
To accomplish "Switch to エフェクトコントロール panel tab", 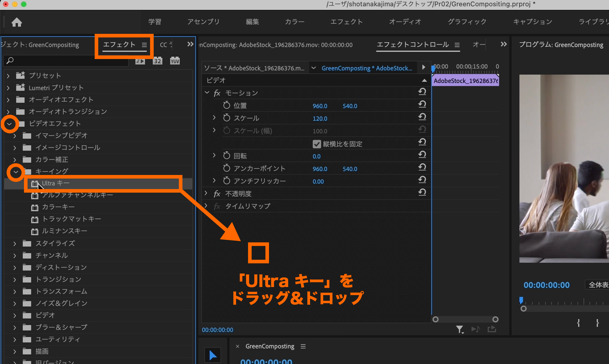I will tap(412, 45).
